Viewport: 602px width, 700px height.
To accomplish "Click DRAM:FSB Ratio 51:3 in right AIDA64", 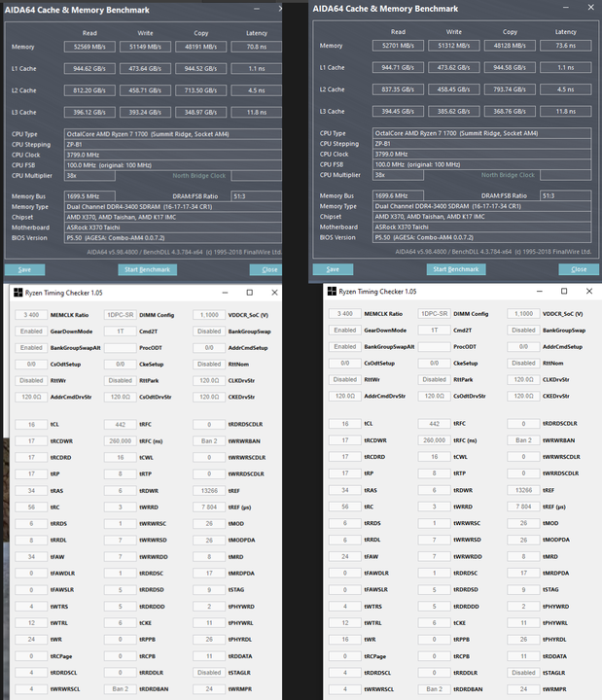I will click(566, 195).
